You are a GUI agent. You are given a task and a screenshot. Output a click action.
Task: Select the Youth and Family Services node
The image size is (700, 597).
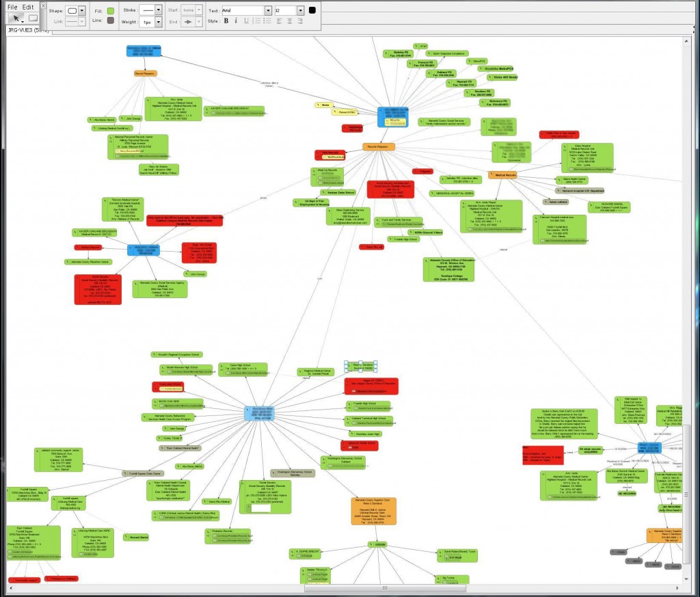[399, 222]
